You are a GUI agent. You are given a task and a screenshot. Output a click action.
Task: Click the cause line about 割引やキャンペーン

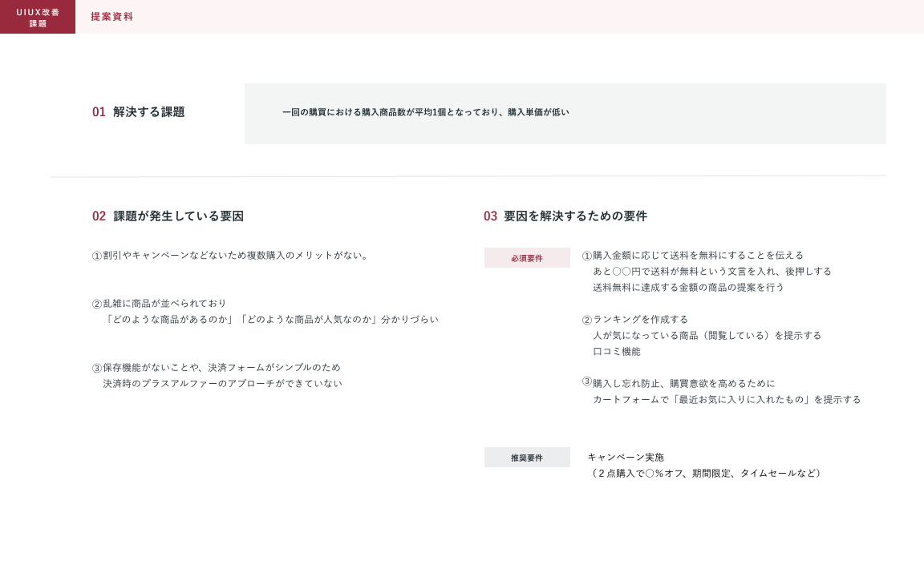(230, 256)
